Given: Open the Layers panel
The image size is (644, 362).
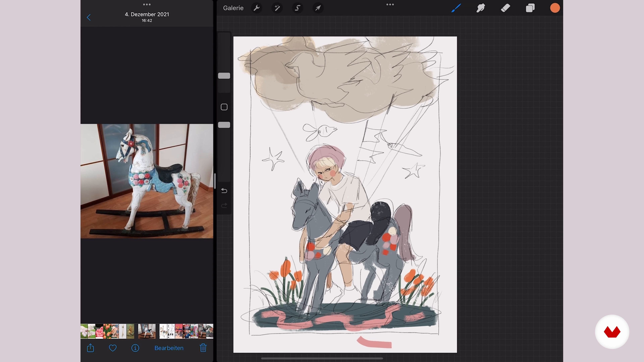Looking at the screenshot, I should coord(530,8).
